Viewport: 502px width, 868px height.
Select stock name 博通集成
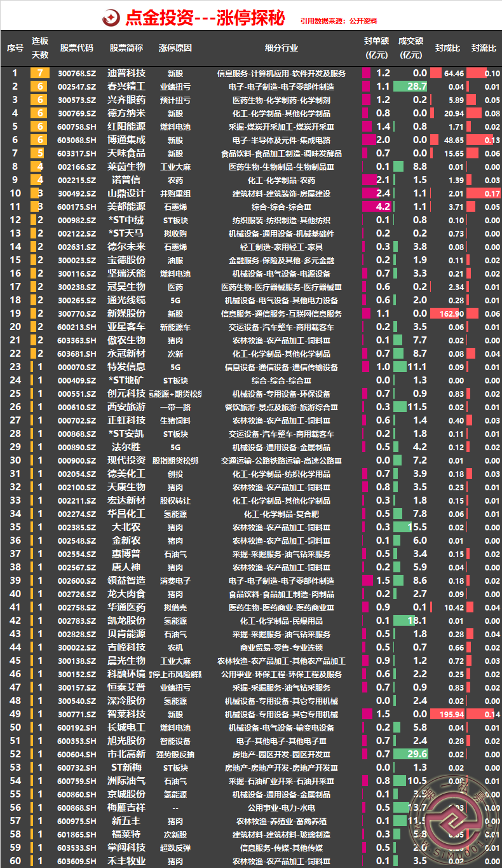click(126, 140)
